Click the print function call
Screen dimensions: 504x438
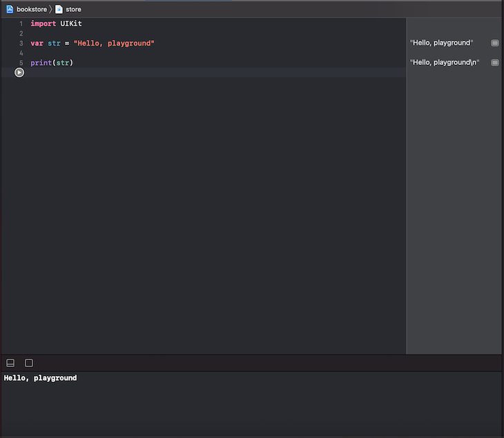click(41, 63)
